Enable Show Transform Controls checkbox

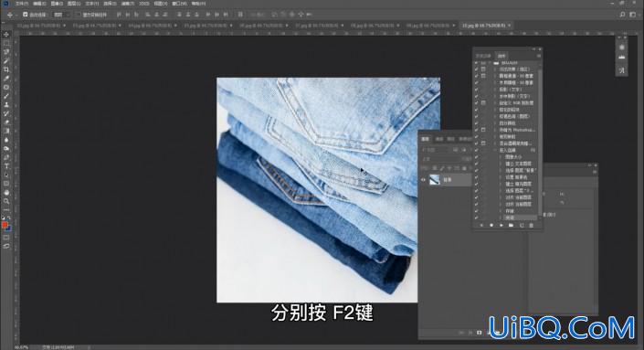click(78, 15)
